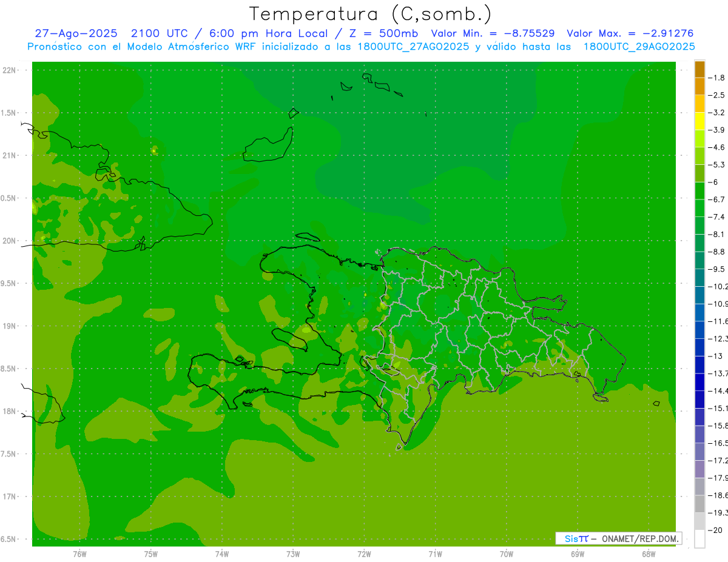
Task: Click the '-8.8' colorbar label
Action: point(718,252)
